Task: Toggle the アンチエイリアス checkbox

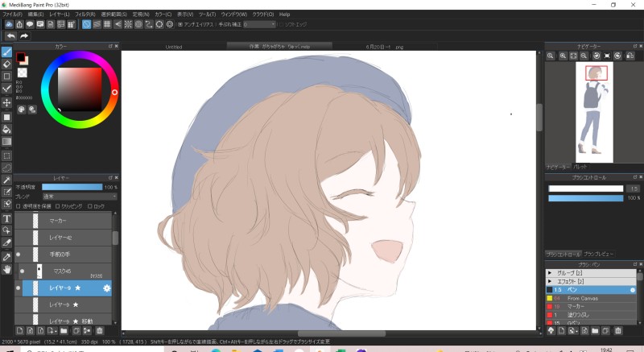Action: 180,25
